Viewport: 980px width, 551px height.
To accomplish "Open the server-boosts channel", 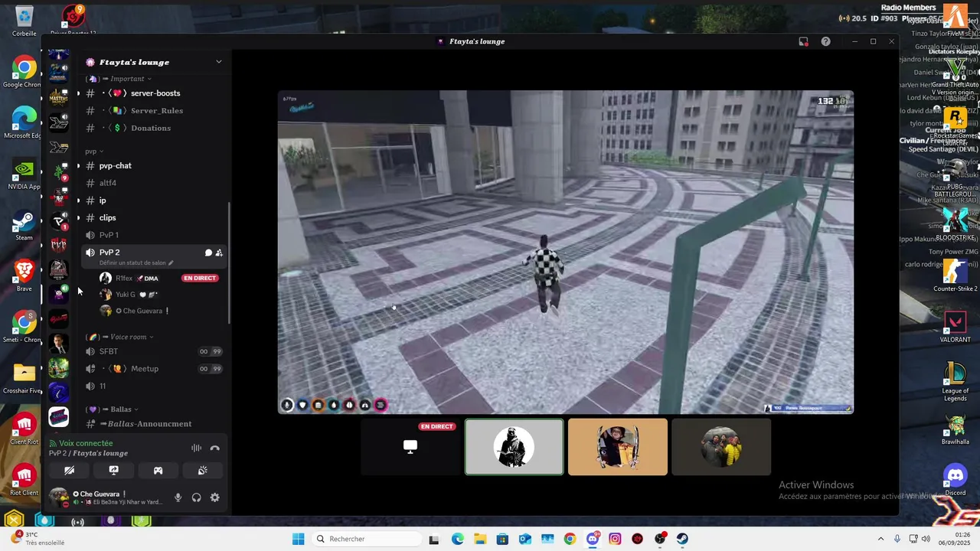I will [154, 93].
